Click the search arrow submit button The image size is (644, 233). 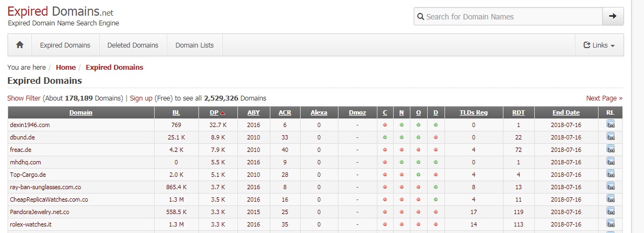point(613,16)
